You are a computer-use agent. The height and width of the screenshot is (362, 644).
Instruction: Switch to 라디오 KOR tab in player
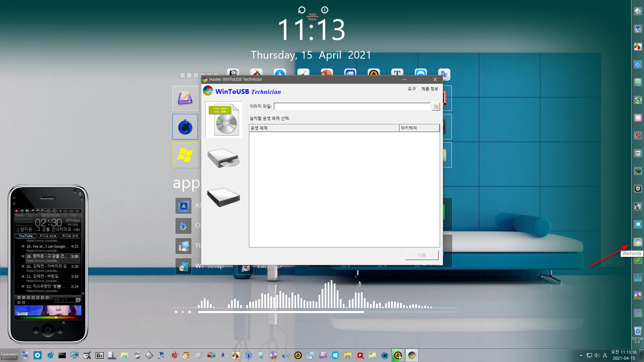(48, 236)
